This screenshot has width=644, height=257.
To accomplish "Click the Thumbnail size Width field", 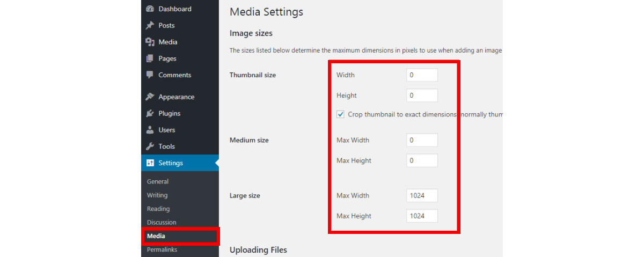I will [x=422, y=75].
